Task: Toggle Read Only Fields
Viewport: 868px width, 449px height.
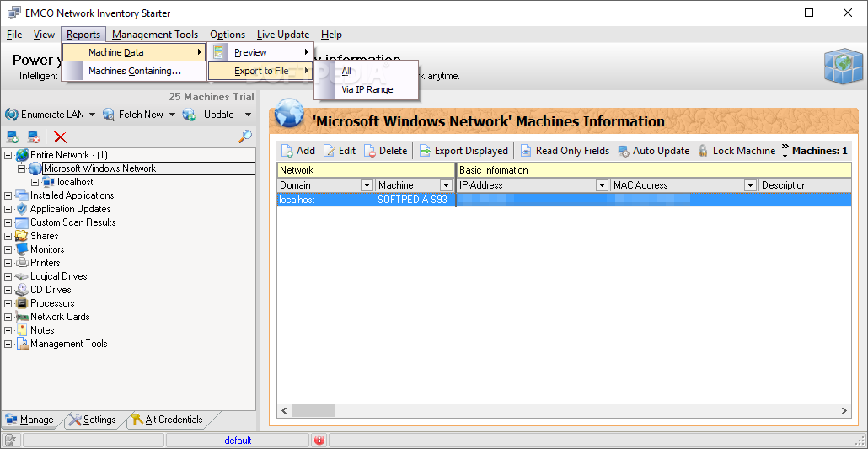Action: pos(565,151)
